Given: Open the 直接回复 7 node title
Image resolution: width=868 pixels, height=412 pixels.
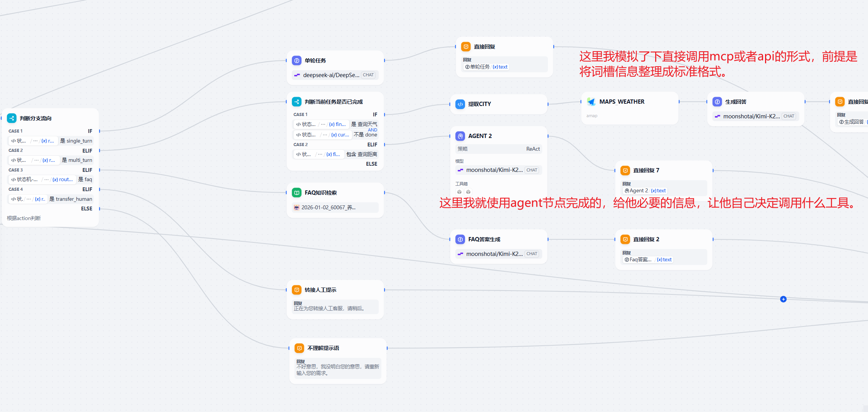Looking at the screenshot, I should [646, 170].
